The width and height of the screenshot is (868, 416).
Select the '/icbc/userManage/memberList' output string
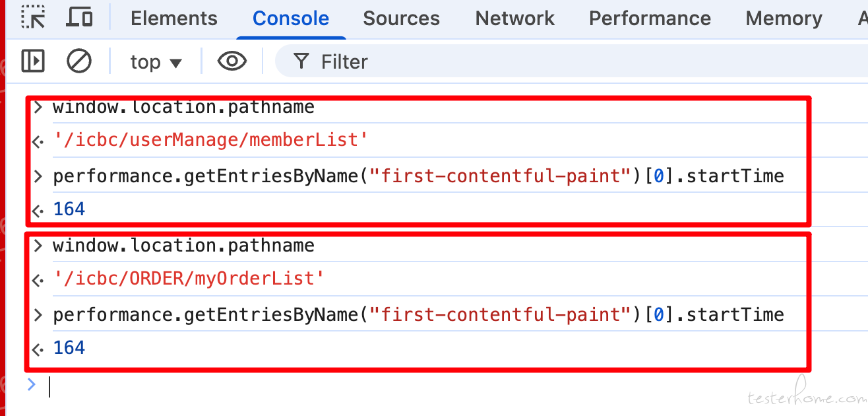tap(210, 140)
